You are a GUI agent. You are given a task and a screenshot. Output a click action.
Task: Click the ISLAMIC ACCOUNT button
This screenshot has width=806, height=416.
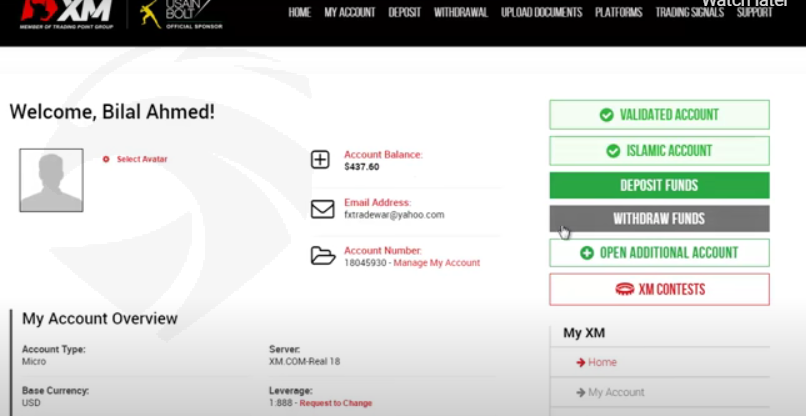point(660,151)
